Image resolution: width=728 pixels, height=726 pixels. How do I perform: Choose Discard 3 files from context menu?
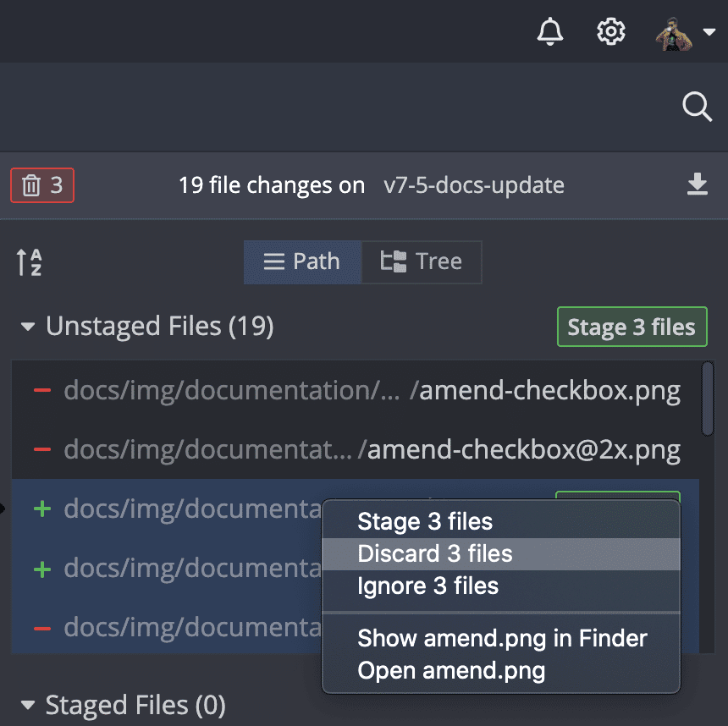tap(435, 554)
